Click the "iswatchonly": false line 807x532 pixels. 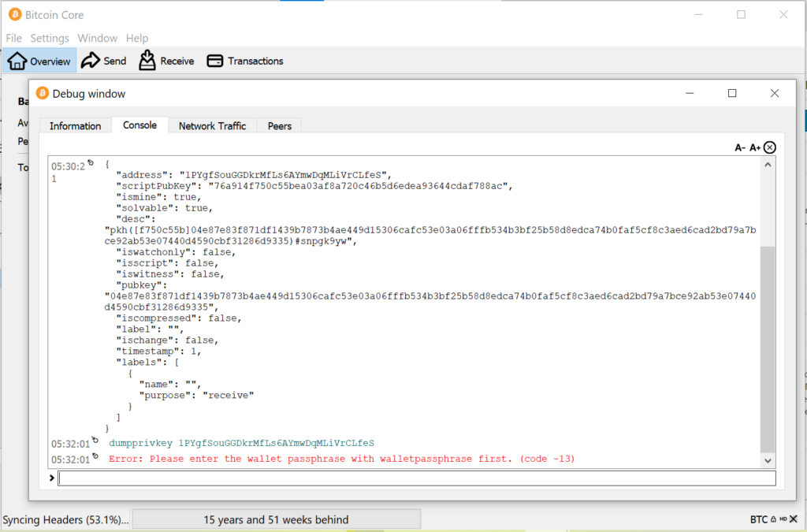tap(176, 252)
